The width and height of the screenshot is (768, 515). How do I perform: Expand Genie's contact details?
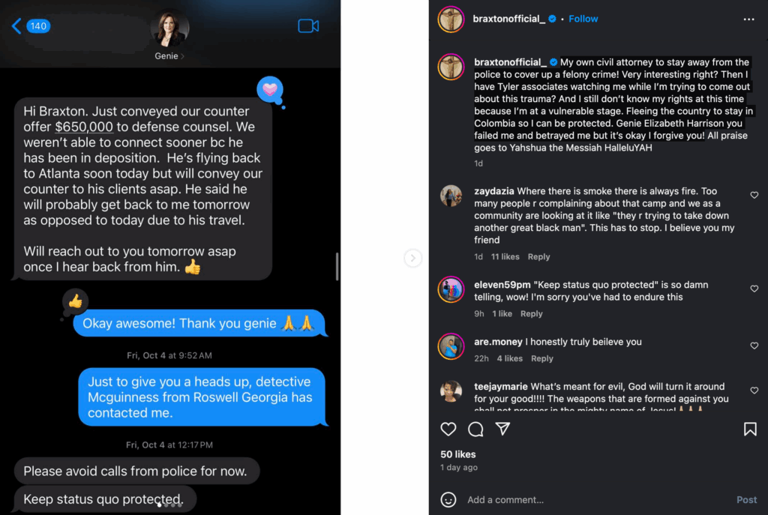click(x=169, y=56)
